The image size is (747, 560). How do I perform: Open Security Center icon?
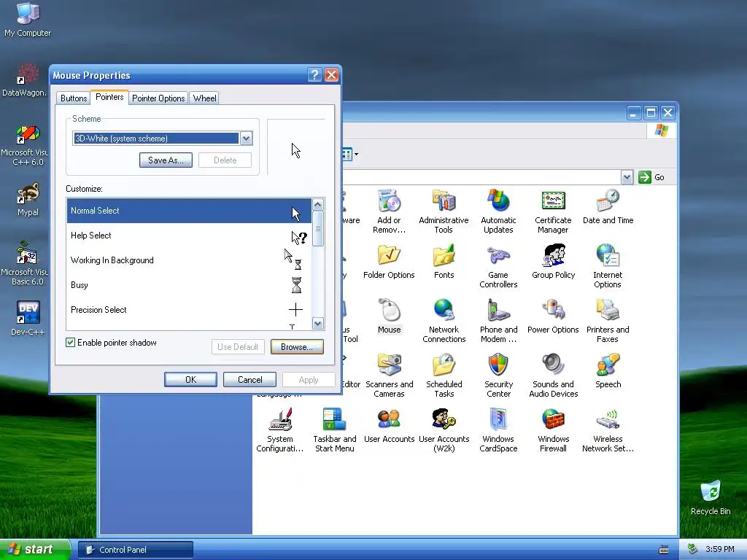click(498, 376)
